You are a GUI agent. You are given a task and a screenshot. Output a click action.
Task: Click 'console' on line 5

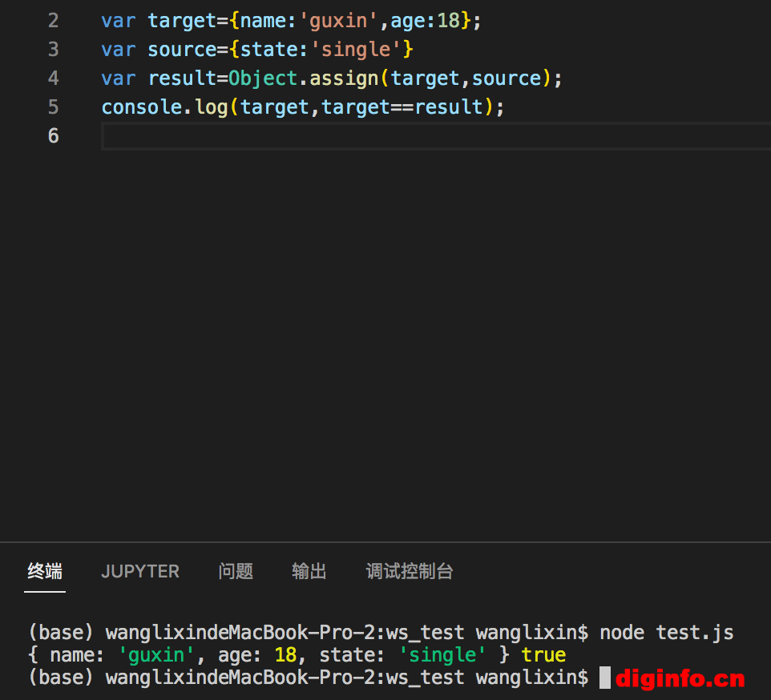142,107
